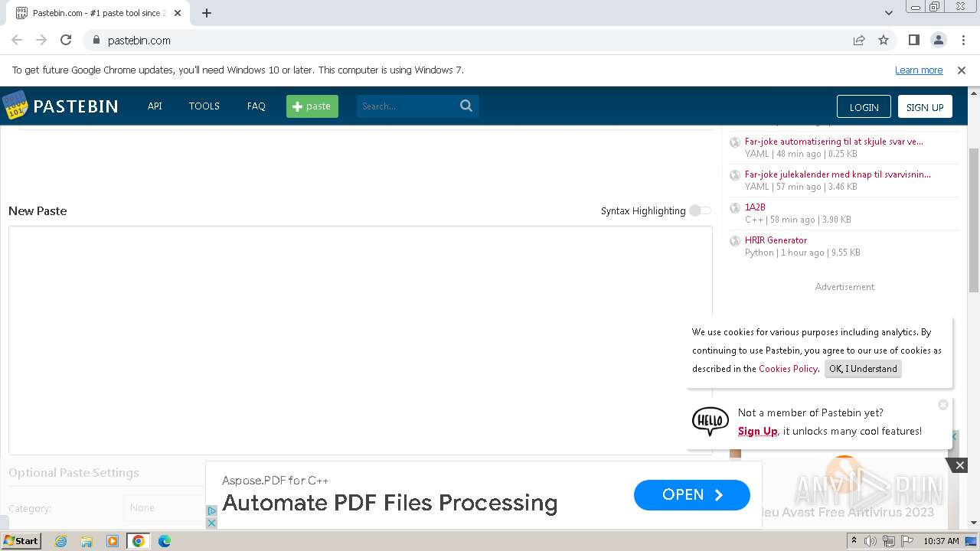Reload the page with refresh icon

[66, 40]
